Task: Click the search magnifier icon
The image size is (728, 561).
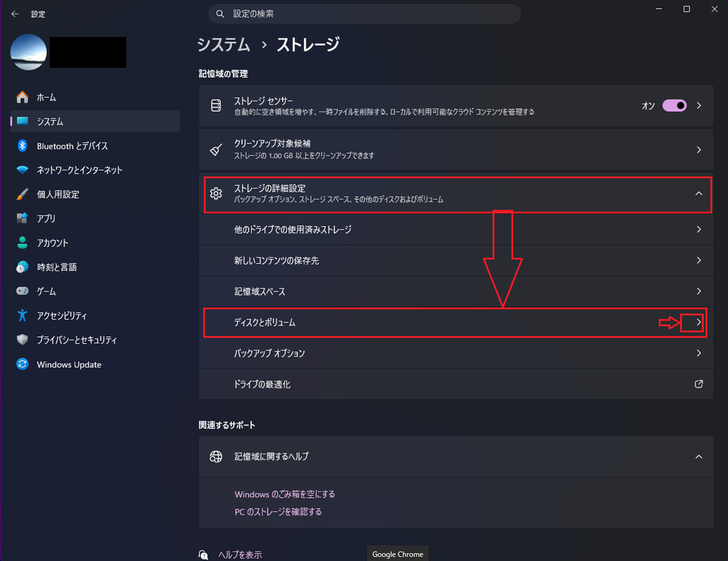Action: [x=220, y=14]
